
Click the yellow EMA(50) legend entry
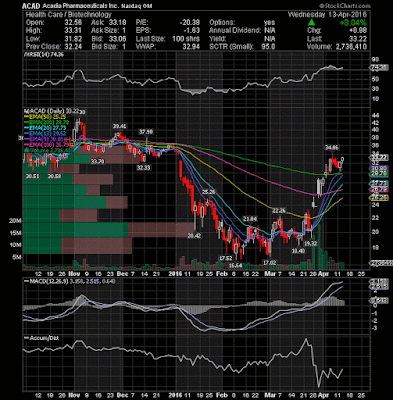[x=45, y=116]
